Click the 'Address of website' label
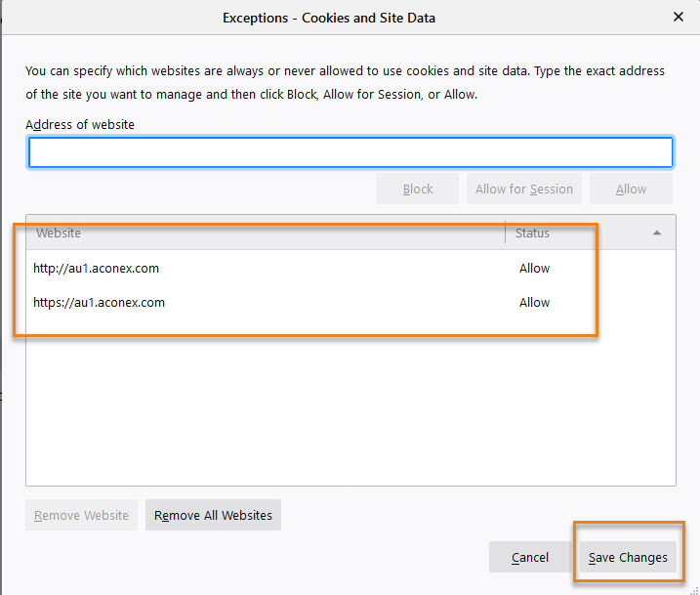 (80, 125)
